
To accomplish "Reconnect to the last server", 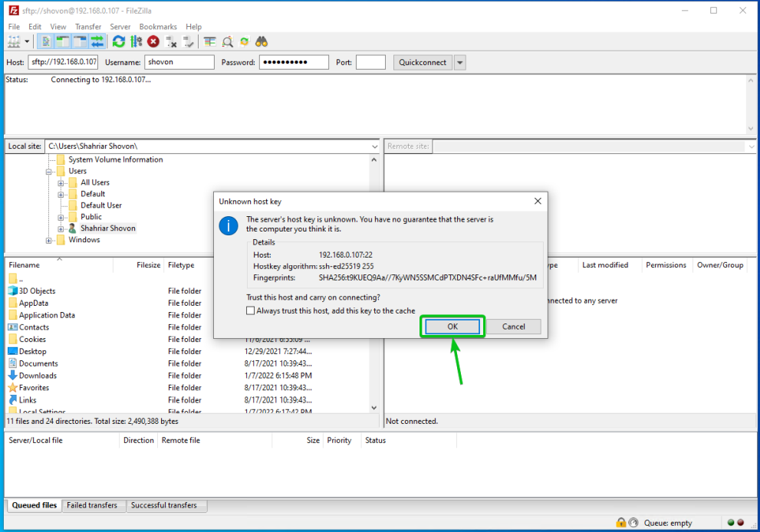I will pyautogui.click(x=188, y=41).
